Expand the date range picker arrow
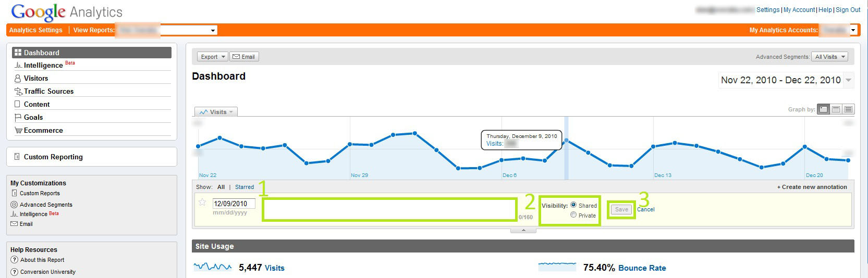Image resolution: width=868 pixels, height=278 pixels. pos(849,80)
